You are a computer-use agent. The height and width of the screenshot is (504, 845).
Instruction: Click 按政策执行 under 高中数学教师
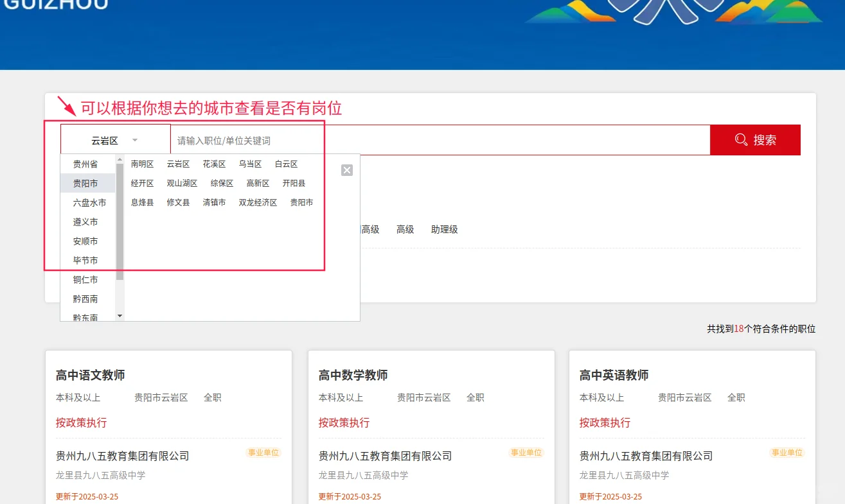click(343, 422)
